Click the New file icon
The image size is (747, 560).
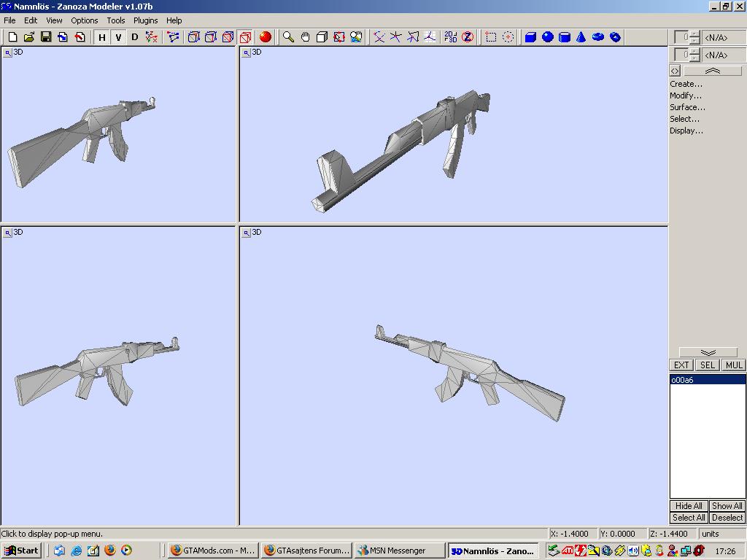pyautogui.click(x=12, y=37)
